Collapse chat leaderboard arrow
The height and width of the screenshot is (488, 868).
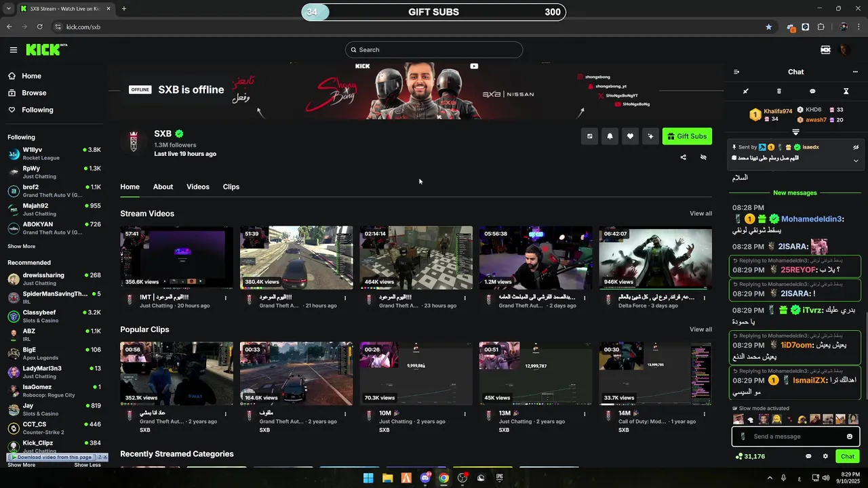pyautogui.click(x=796, y=132)
